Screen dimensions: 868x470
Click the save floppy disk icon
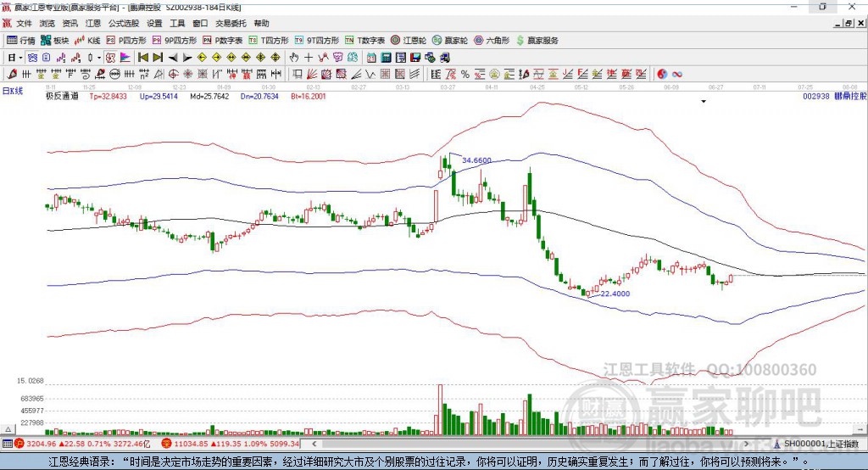[415, 58]
